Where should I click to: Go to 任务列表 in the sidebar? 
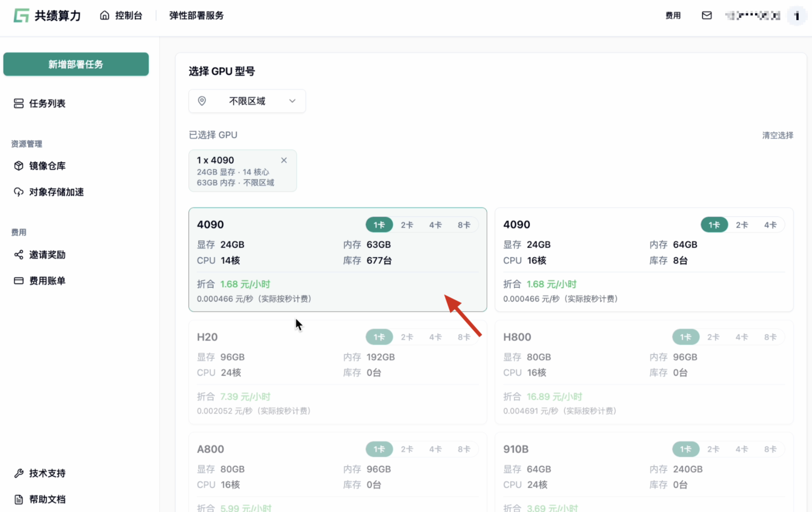[40, 103]
